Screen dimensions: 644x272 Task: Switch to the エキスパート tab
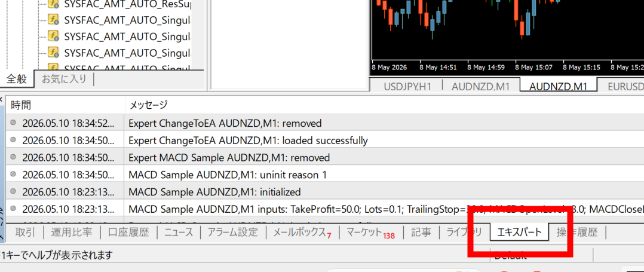pyautogui.click(x=520, y=233)
